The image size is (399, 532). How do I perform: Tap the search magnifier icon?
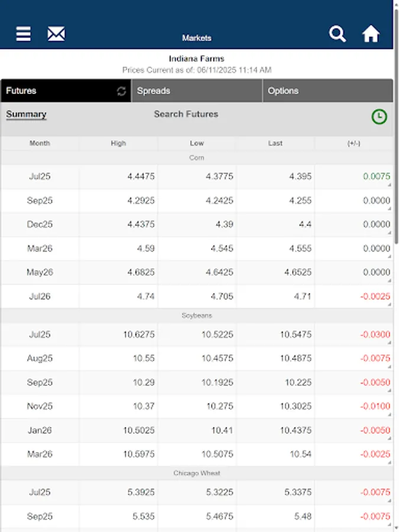[338, 34]
